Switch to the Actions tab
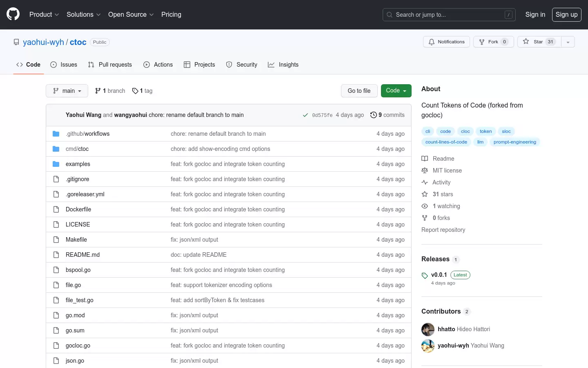The height and width of the screenshot is (368, 588). coord(158,65)
